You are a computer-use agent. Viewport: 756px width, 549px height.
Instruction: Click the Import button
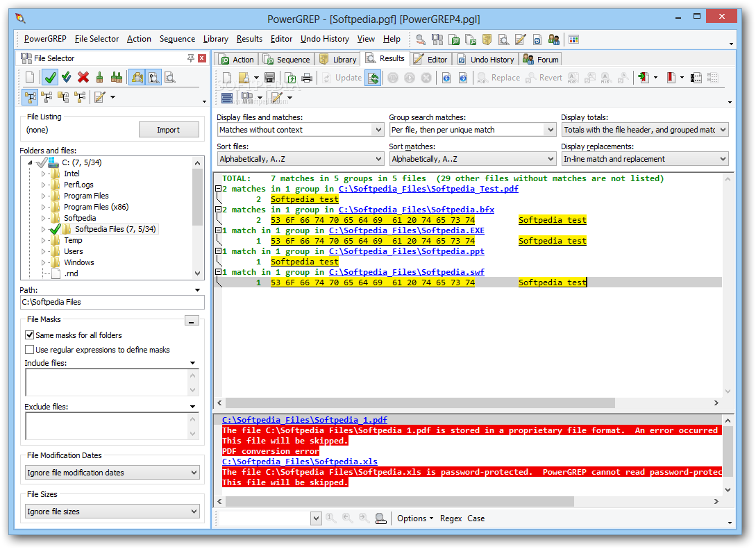click(x=168, y=130)
